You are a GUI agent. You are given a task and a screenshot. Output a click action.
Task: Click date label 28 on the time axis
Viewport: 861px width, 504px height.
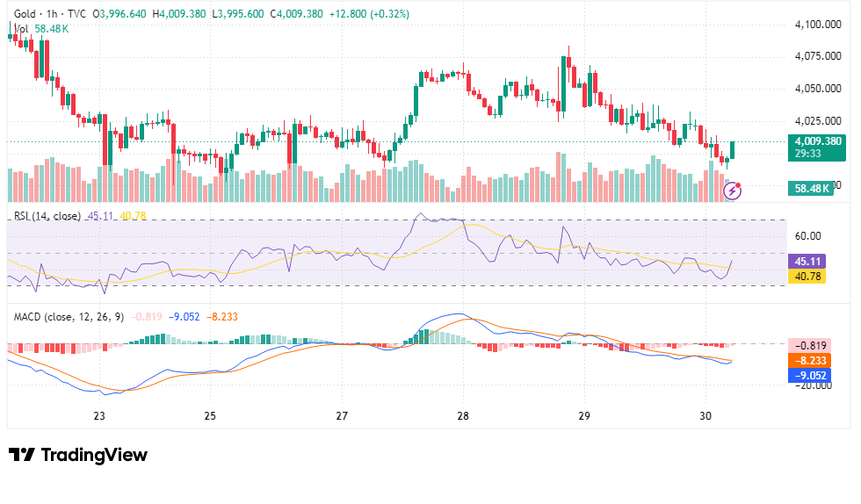[x=463, y=415]
